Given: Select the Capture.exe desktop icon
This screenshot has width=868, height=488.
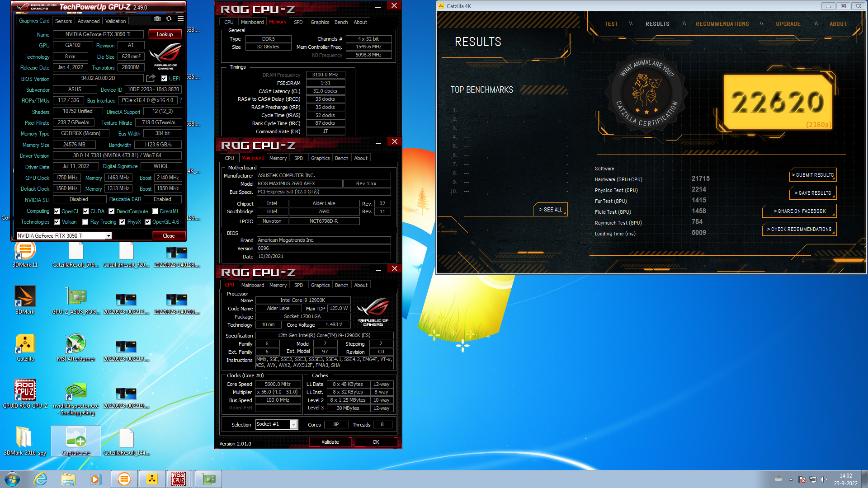Looking at the screenshot, I should pos(76,441).
